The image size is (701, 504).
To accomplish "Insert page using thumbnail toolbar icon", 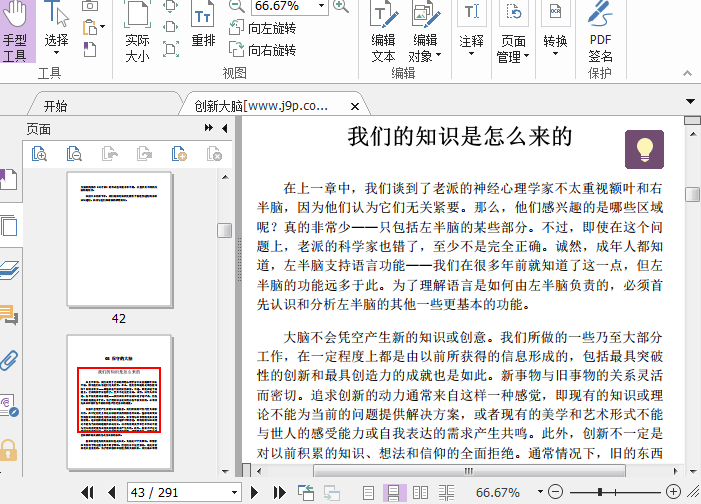I will (x=179, y=154).
